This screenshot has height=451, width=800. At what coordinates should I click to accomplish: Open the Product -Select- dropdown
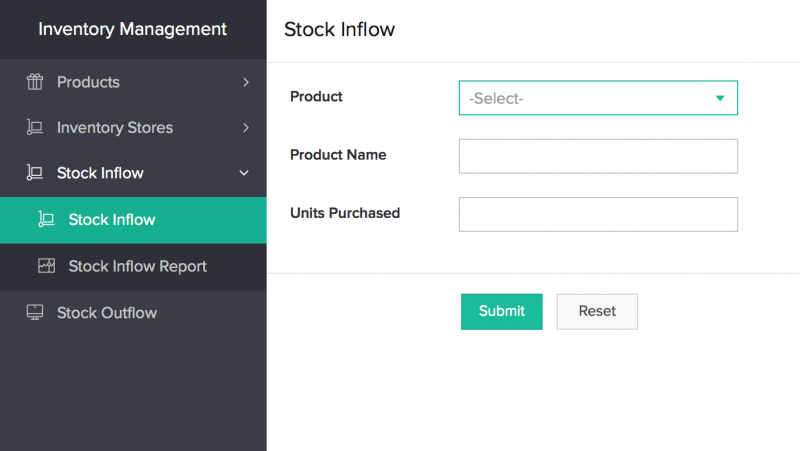pos(590,98)
